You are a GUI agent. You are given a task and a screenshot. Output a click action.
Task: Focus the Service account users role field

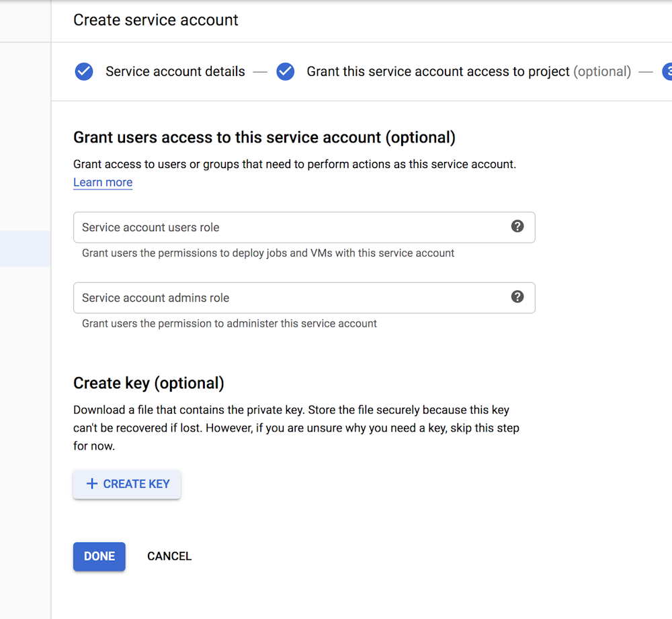tap(304, 227)
